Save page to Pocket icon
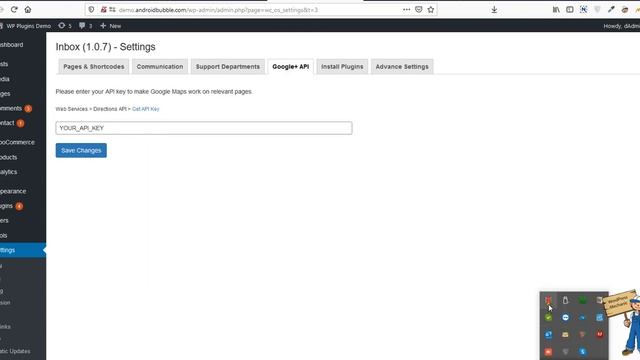 [x=419, y=9]
